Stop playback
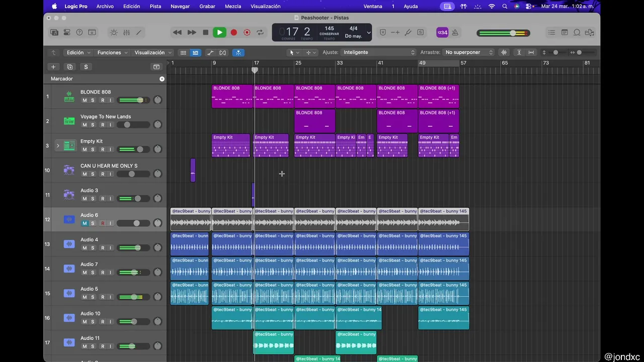Image resolution: width=644 pixels, height=362 pixels. click(x=205, y=32)
